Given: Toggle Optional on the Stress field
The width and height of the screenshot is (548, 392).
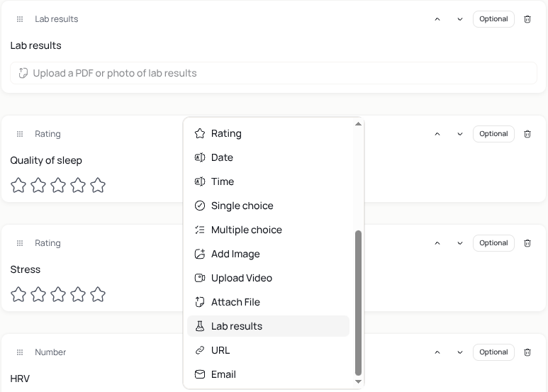Looking at the screenshot, I should click(493, 243).
